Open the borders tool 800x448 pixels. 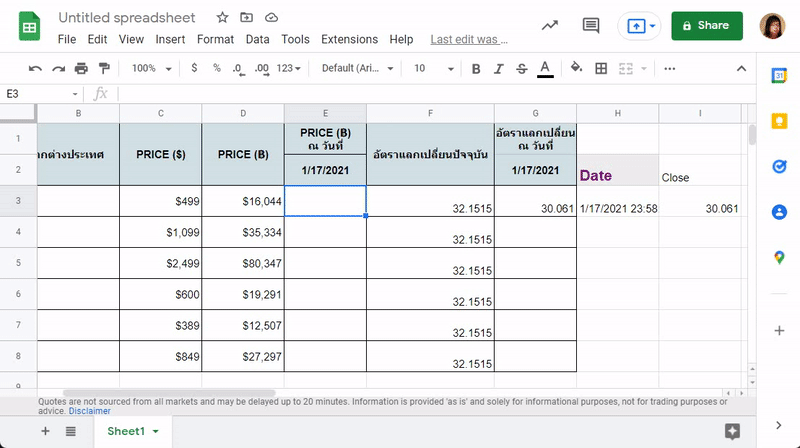point(601,68)
